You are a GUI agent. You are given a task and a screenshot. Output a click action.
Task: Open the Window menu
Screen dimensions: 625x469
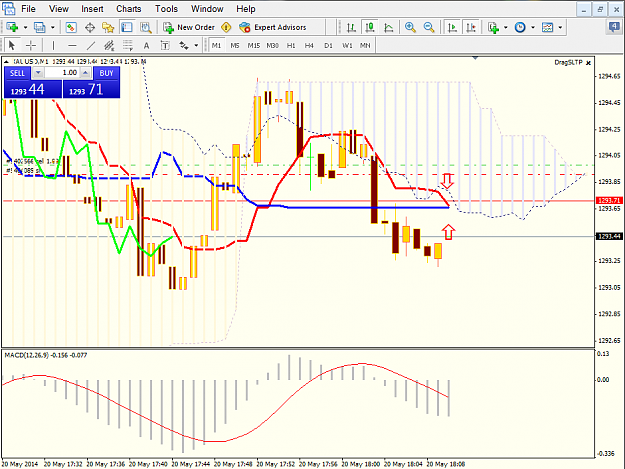click(207, 9)
